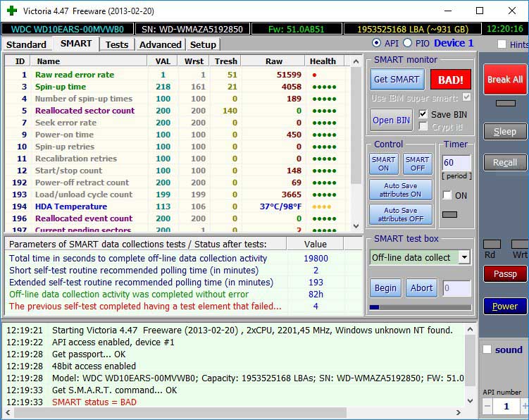Select the PIO access radio button
This screenshot has width=529, height=420.
point(408,43)
